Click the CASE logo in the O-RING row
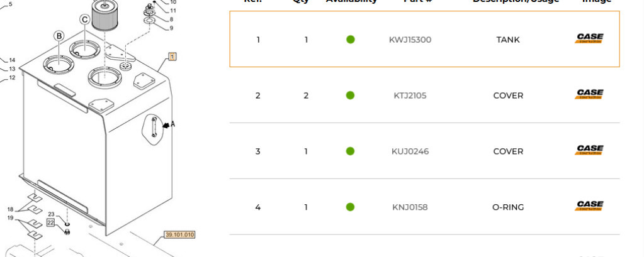The width and height of the screenshot is (644, 257). (x=590, y=206)
